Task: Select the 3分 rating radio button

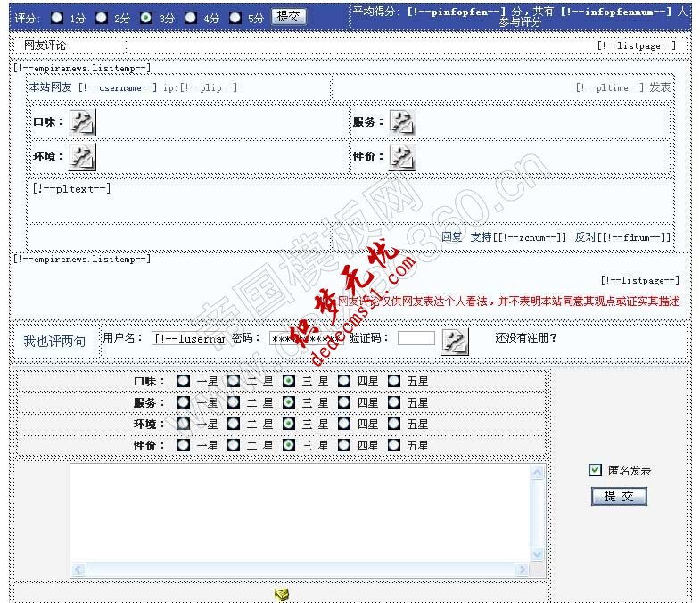Action: 145,18
